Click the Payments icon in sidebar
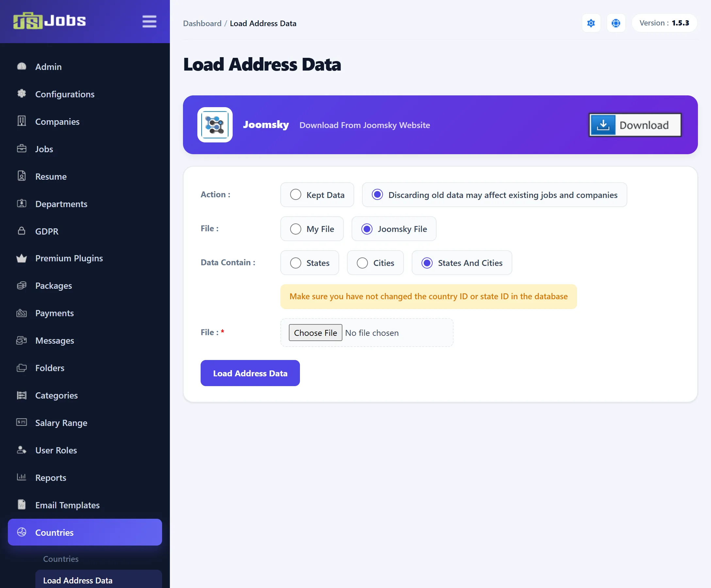711x588 pixels. (x=22, y=313)
